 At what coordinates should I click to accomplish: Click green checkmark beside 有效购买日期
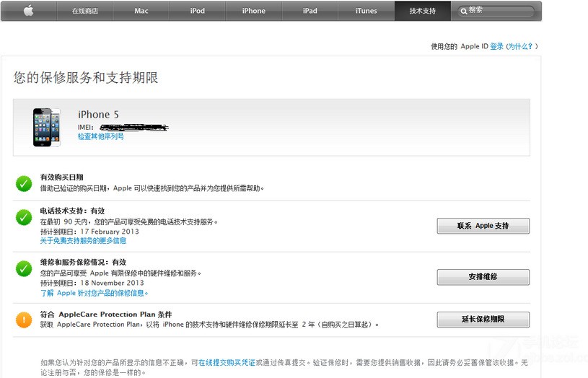[24, 183]
